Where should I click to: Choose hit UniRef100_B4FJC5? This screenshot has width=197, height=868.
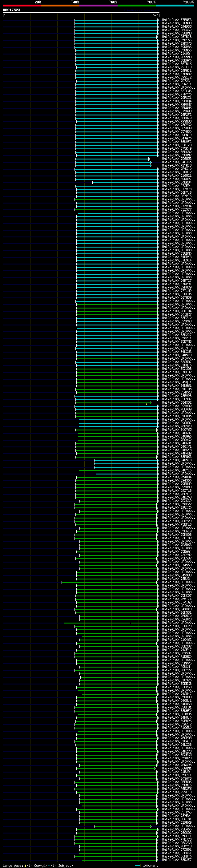point(176,162)
